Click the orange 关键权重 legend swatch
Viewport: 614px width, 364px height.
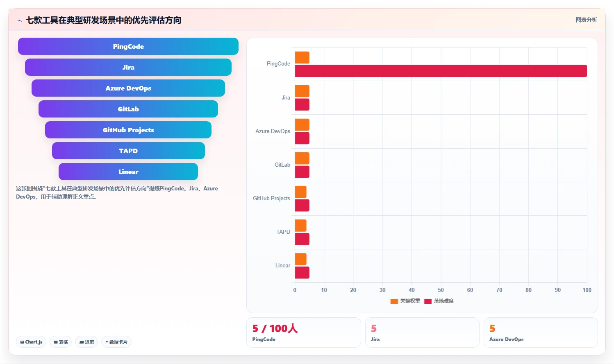tap(394, 301)
